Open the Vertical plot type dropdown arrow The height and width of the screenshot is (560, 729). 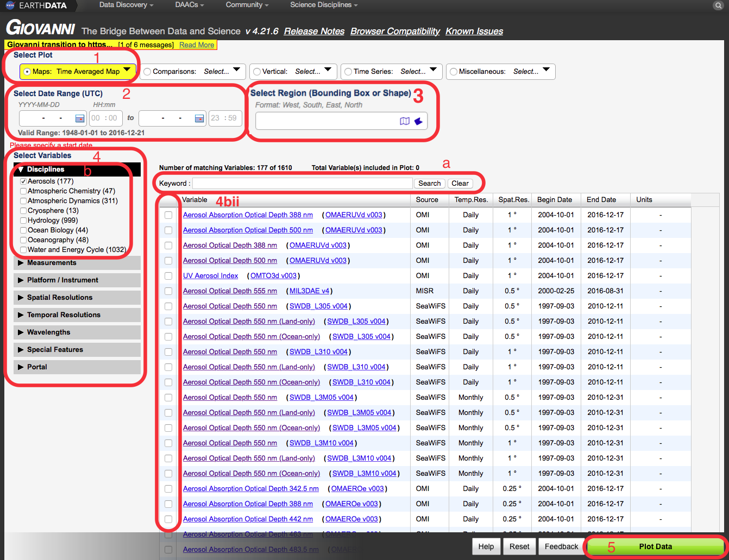click(328, 70)
